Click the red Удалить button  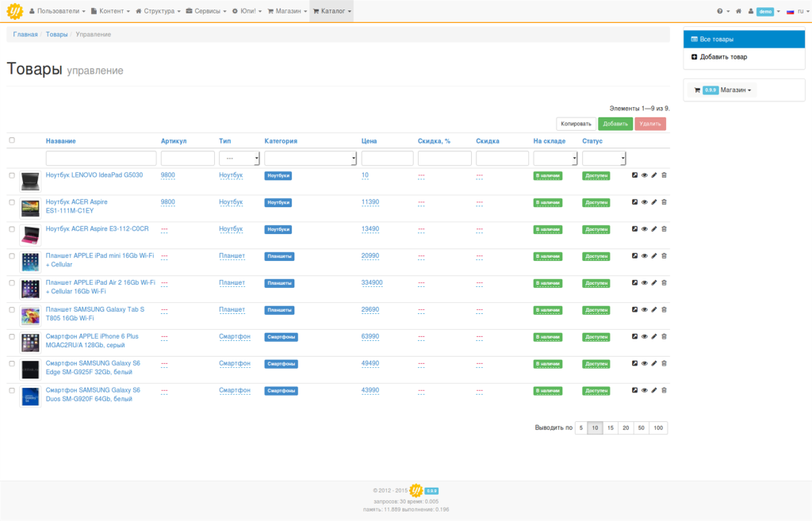tap(650, 124)
